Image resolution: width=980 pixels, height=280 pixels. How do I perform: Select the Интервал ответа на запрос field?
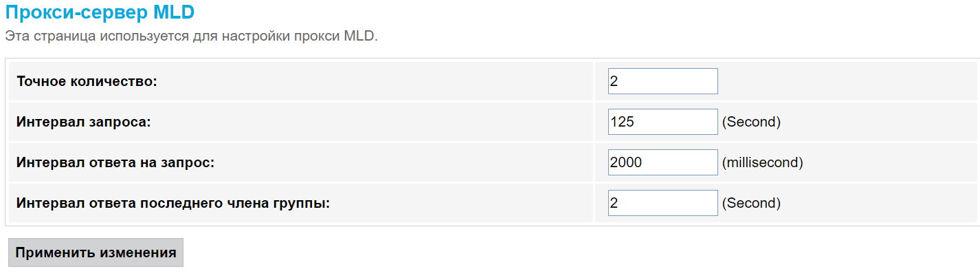tap(662, 162)
